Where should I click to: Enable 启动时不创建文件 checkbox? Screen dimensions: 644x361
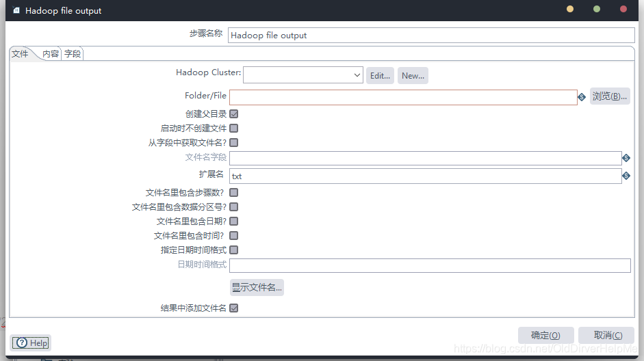[x=233, y=128]
